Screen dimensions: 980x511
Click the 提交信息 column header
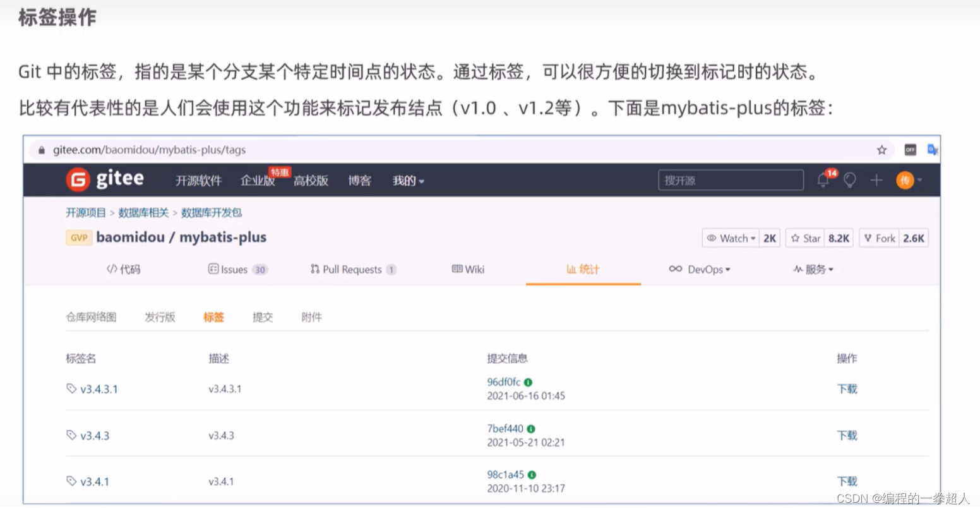(507, 359)
